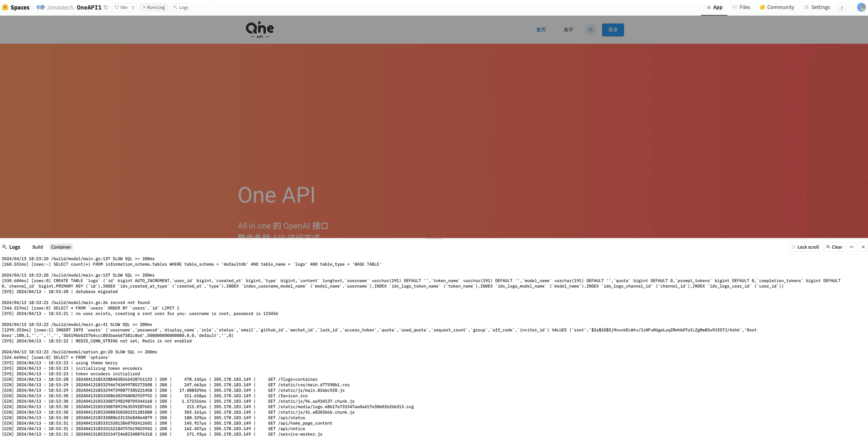Image resolution: width=868 pixels, height=438 pixels.
Task: Switch to the App tab
Action: pyautogui.click(x=714, y=7)
